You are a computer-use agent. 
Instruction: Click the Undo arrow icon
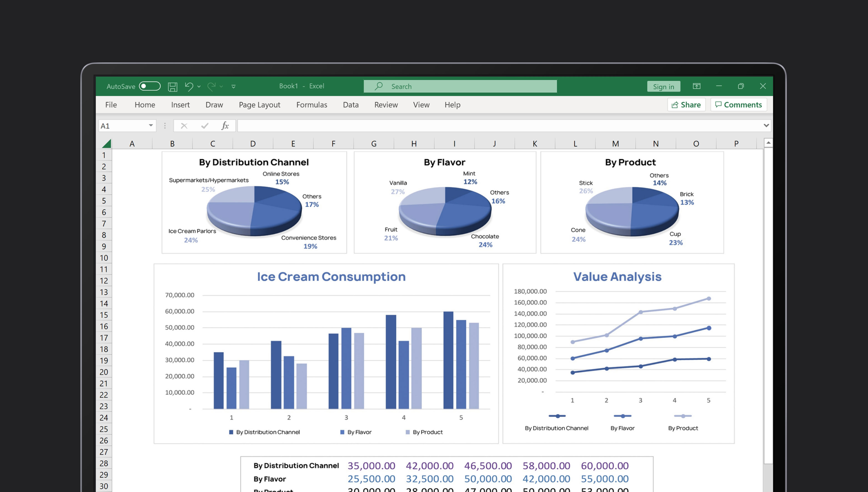189,87
